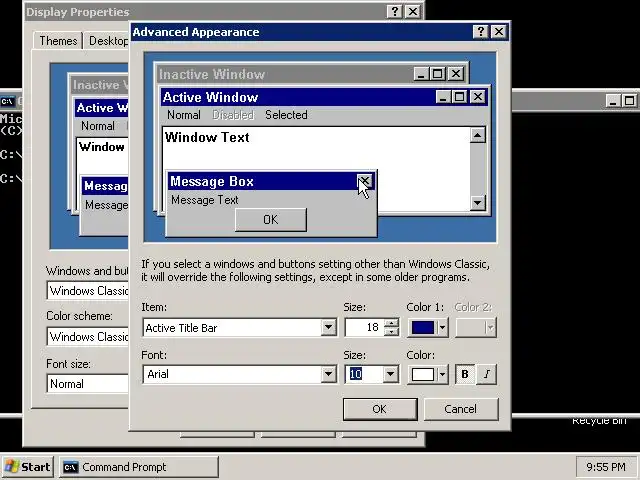Screen dimensions: 640x480
Task: Decrease the item Size spinner value
Action: click(x=391, y=331)
